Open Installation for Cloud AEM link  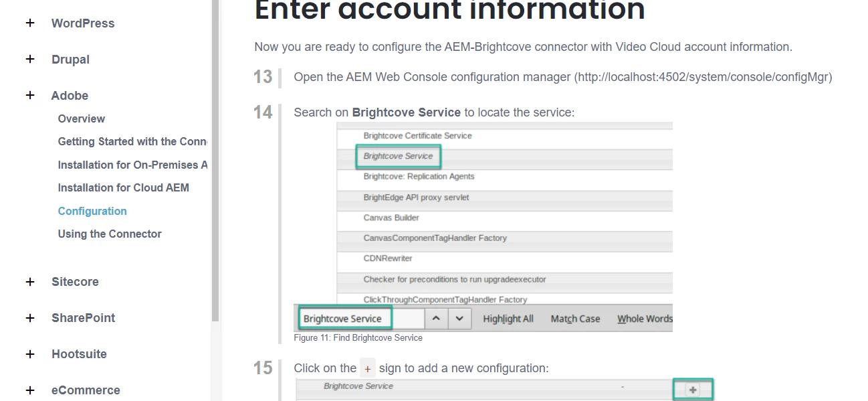click(124, 187)
